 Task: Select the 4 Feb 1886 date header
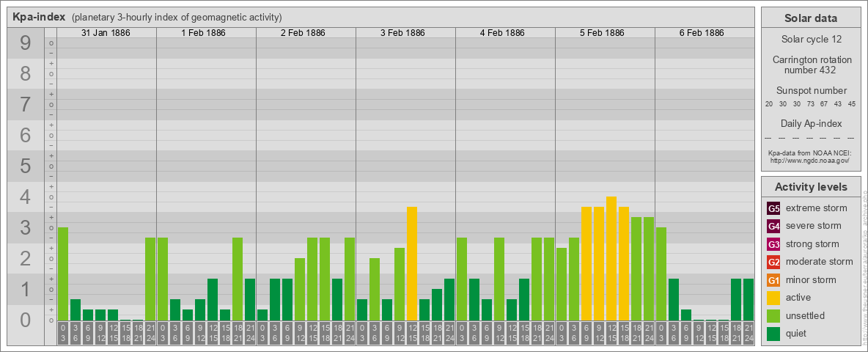502,33
